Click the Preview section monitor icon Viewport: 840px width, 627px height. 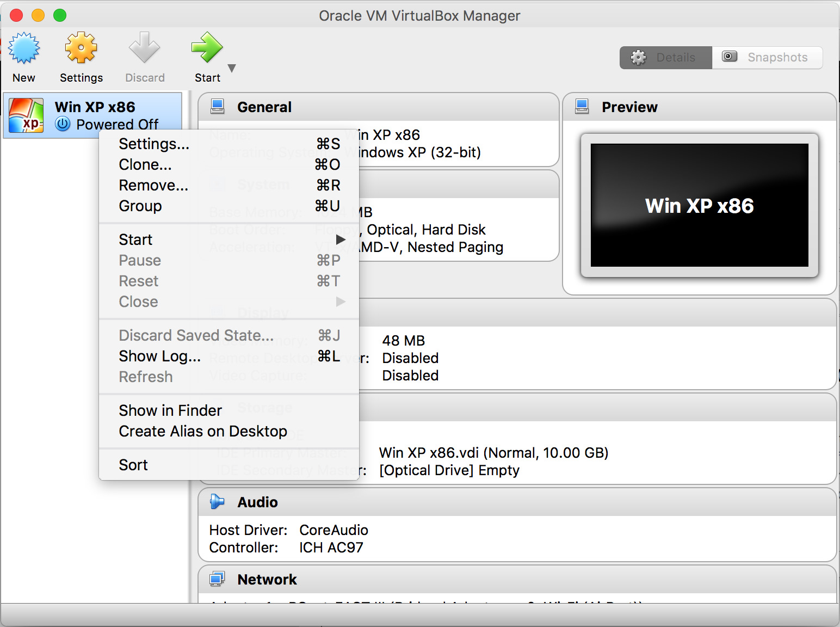(x=582, y=107)
